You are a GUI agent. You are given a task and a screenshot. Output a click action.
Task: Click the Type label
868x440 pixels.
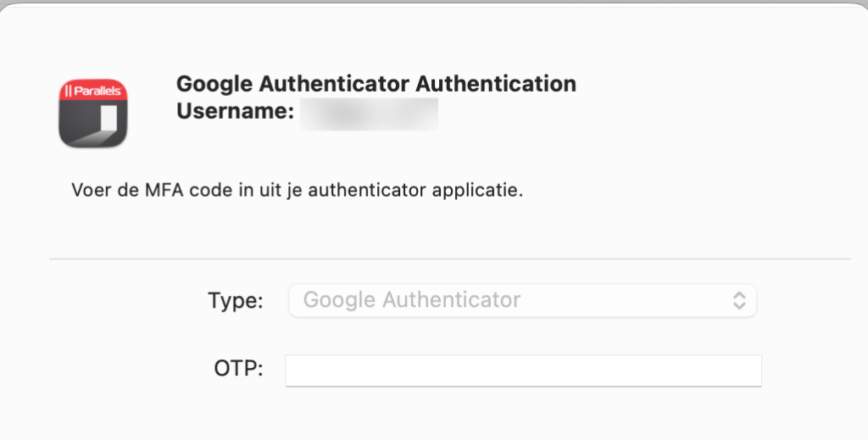coord(236,300)
